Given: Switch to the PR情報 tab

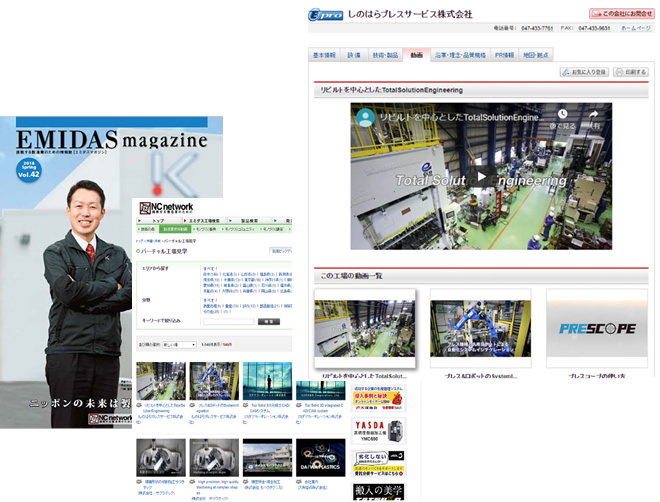Looking at the screenshot, I should pyautogui.click(x=504, y=55).
